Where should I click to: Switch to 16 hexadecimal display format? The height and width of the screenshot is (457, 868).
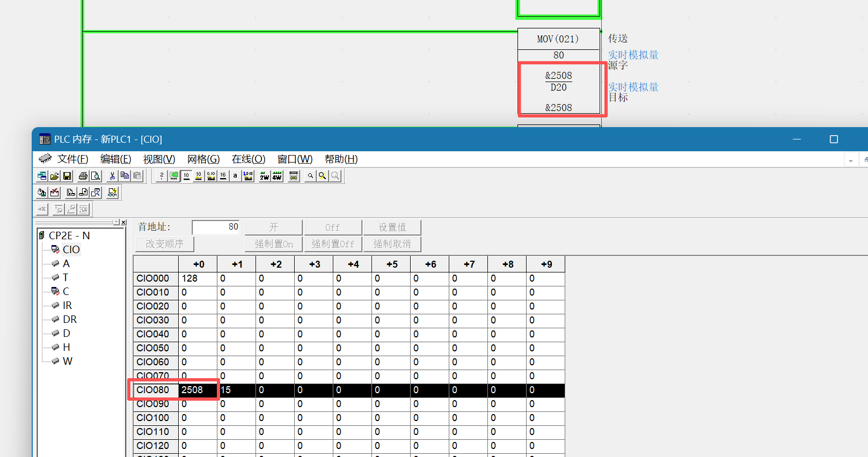pyautogui.click(x=223, y=176)
